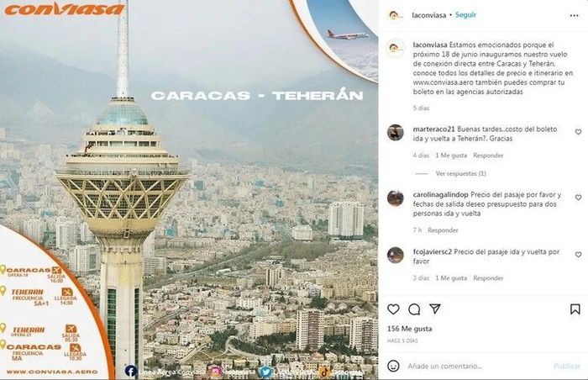Click the Publicar button
Image resolution: width=588 pixels, height=380 pixels.
click(567, 366)
